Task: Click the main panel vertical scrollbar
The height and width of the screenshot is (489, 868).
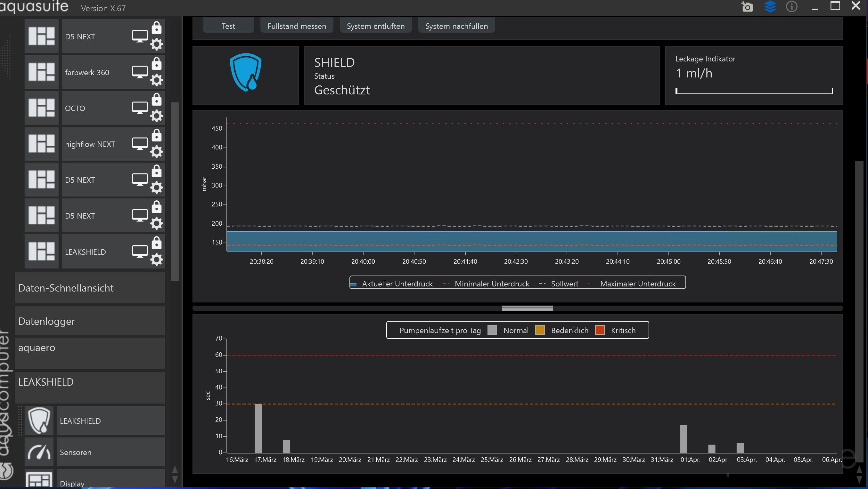Action: [x=859, y=311]
